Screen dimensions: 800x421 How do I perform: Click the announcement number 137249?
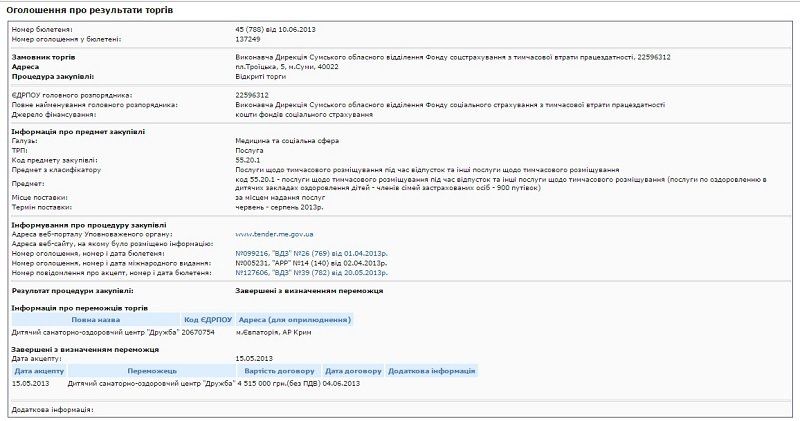tap(247, 38)
